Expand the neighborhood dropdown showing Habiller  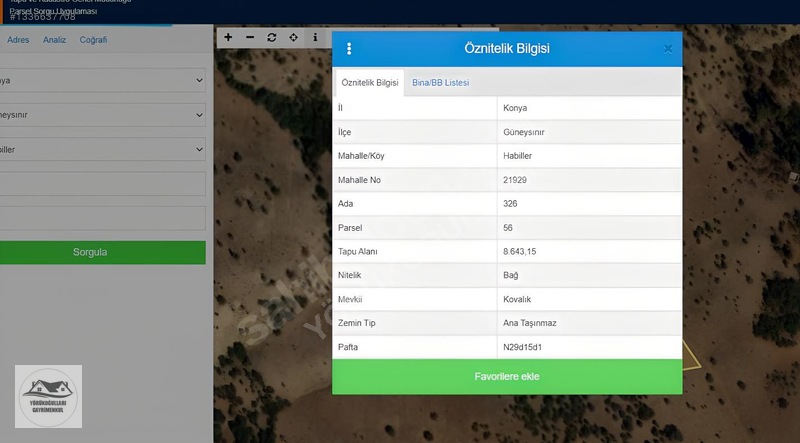click(102, 150)
